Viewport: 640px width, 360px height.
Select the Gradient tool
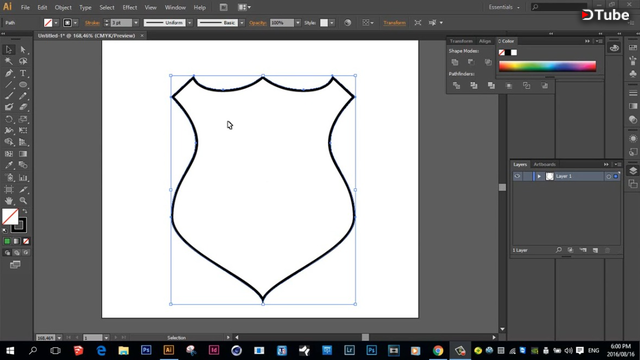[23, 154]
